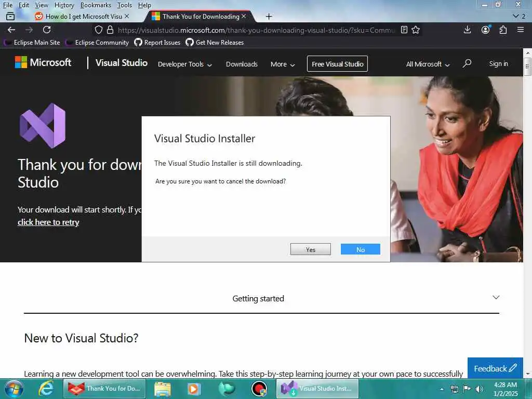
Task: Select the Firefox 'Thank You for Do...' taskbar button
Action: coord(104,389)
